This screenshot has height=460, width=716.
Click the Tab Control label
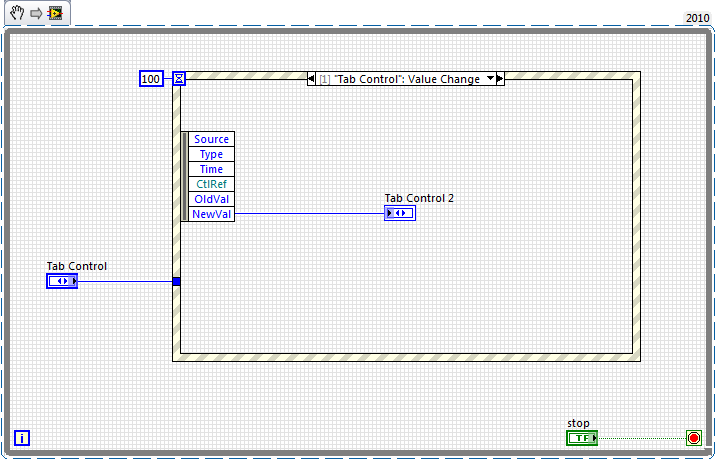click(77, 266)
